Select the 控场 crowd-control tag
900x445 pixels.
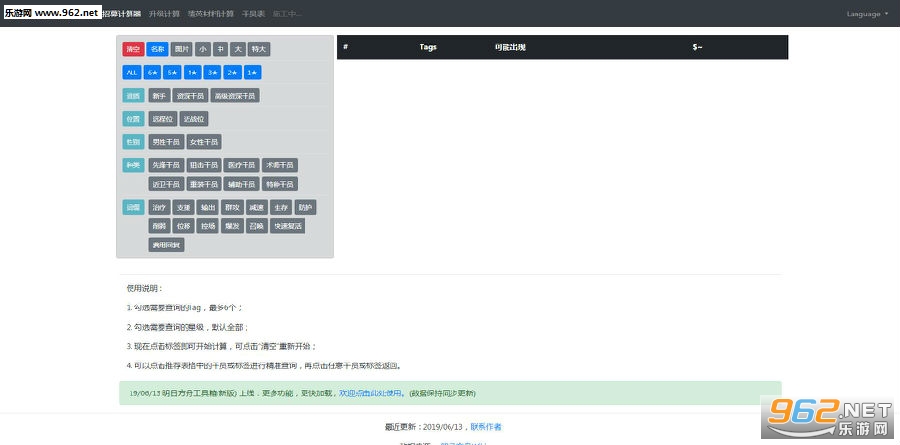point(207,226)
